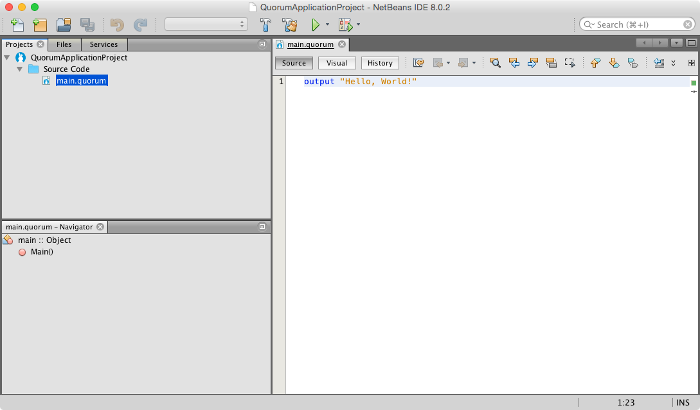Image resolution: width=700 pixels, height=410 pixels.
Task: Toggle Rectangular Selection icon
Action: [x=570, y=63]
